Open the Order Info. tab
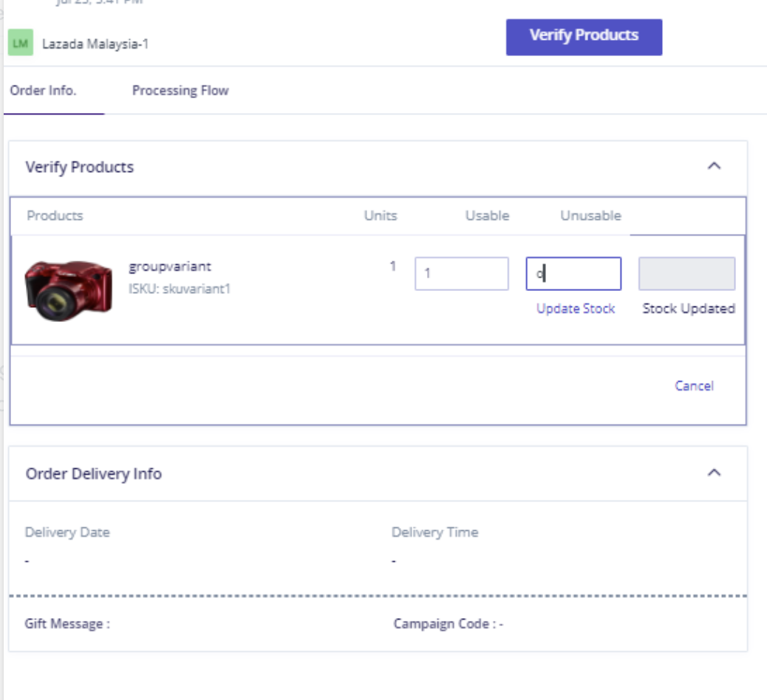The image size is (767, 700). [x=44, y=90]
